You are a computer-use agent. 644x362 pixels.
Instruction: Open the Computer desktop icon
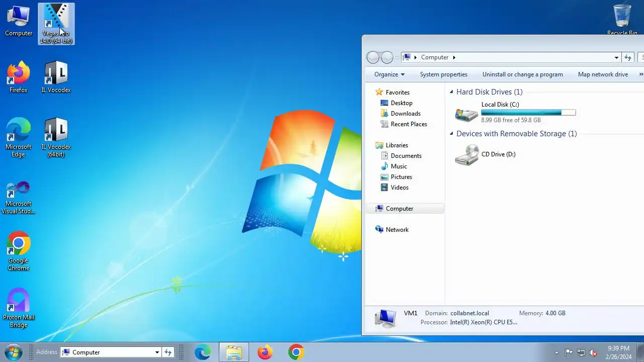(19, 21)
